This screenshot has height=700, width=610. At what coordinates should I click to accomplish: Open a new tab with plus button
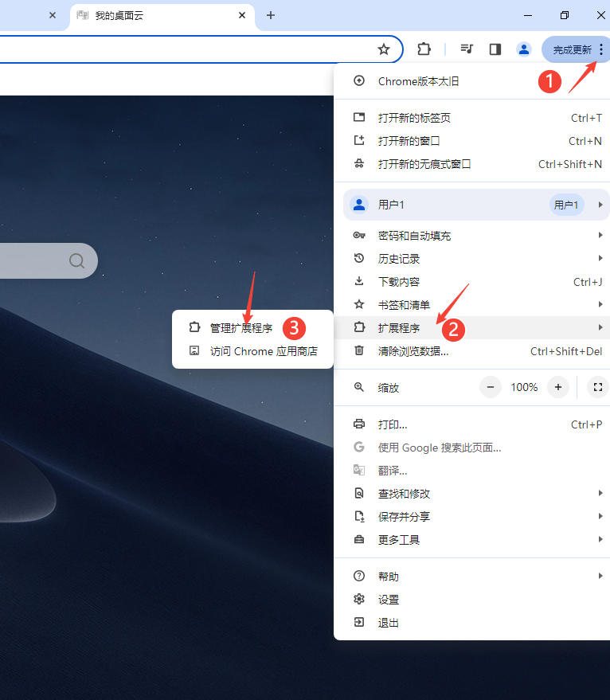point(271,15)
